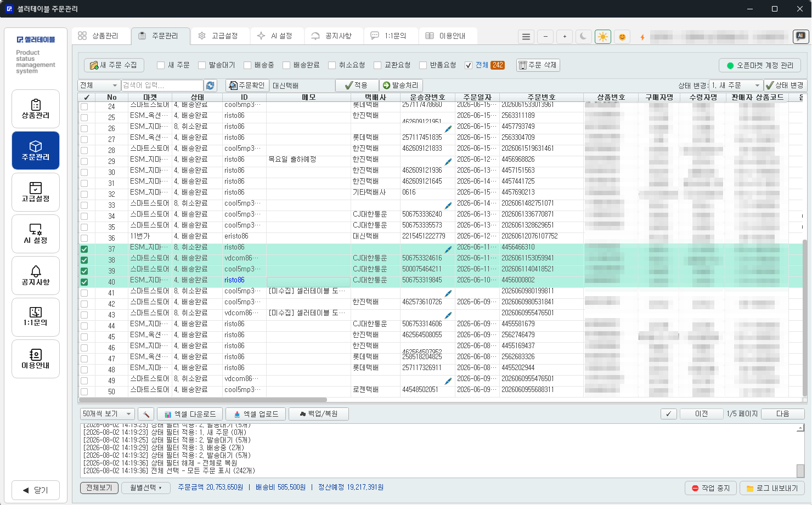Click the plus zoom-in icon button

point(565,37)
